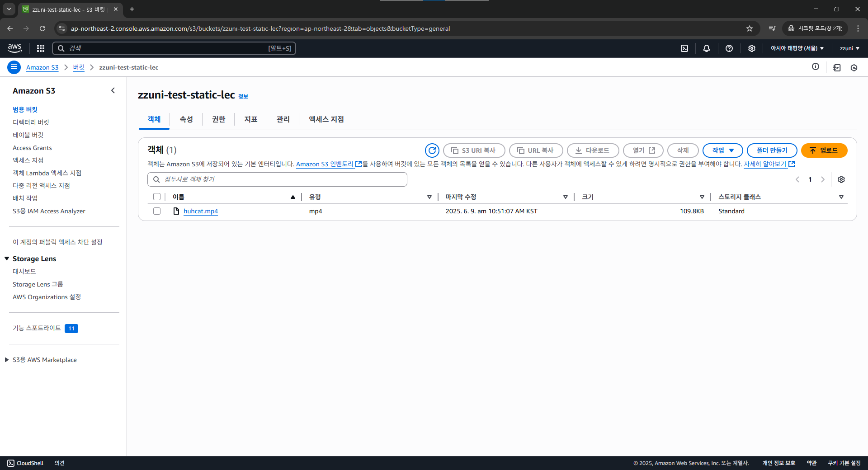
Task: Expand S3용 AWS Marketplace section
Action: click(7, 360)
